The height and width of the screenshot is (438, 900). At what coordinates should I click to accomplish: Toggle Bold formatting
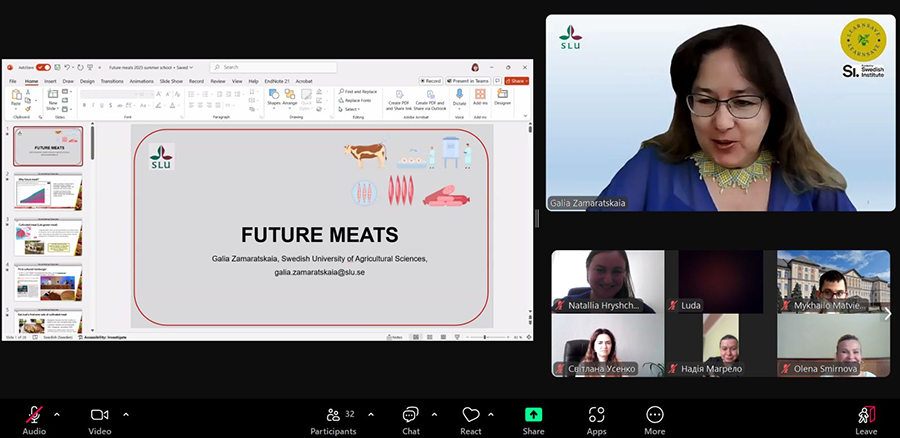point(84,106)
